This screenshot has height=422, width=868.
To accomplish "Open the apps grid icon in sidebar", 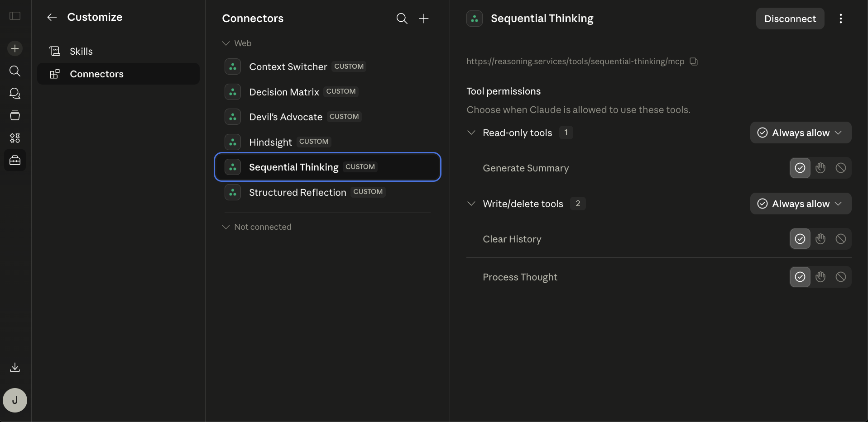I will pyautogui.click(x=15, y=138).
